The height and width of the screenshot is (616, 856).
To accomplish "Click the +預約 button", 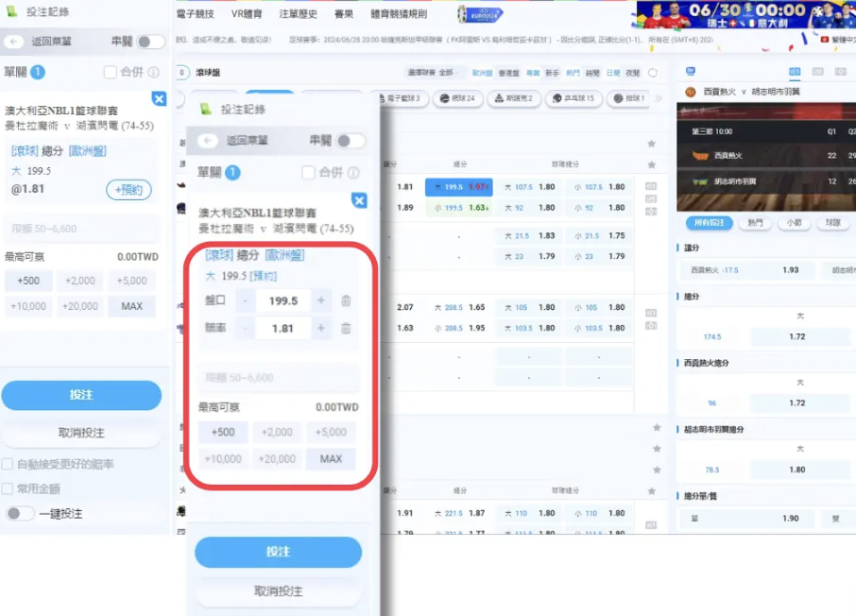I will click(x=128, y=190).
